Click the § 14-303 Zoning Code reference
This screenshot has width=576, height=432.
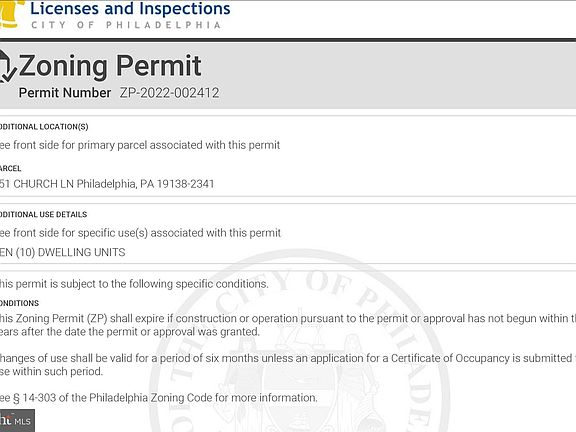tap(159, 398)
